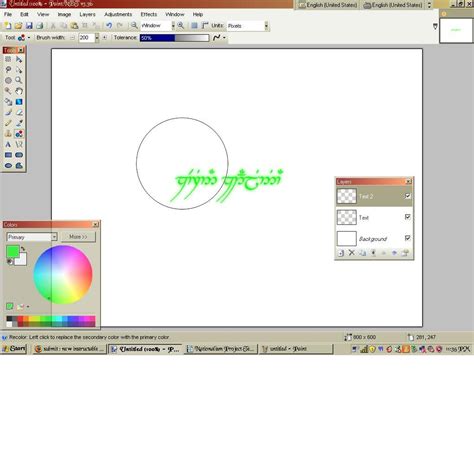Select the Color Picker eyedropper tool
Image resolution: width=474 pixels, height=474 pixels.
point(19,123)
